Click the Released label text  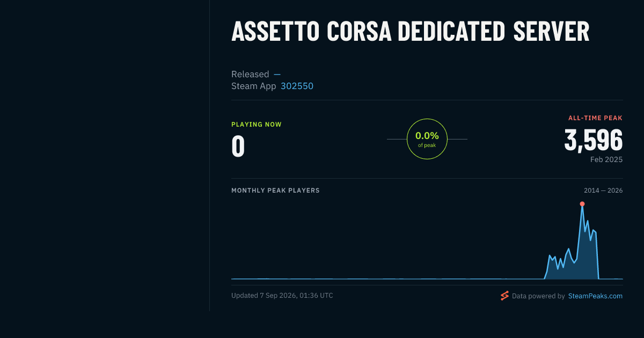pos(250,74)
